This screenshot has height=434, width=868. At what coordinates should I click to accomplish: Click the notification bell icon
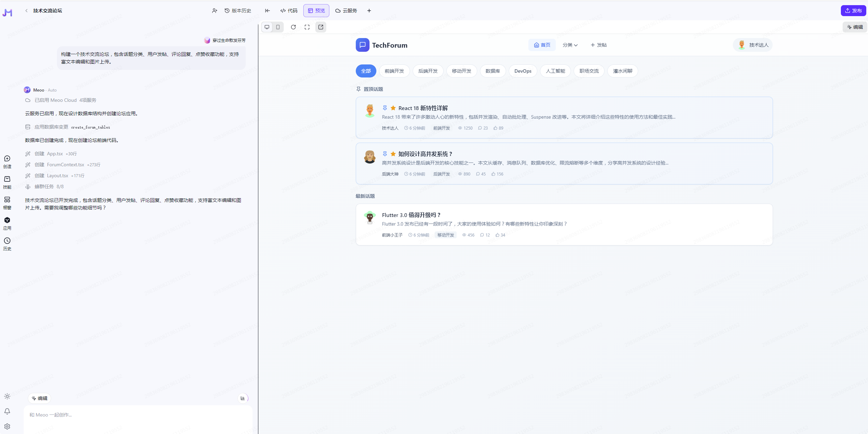7,411
